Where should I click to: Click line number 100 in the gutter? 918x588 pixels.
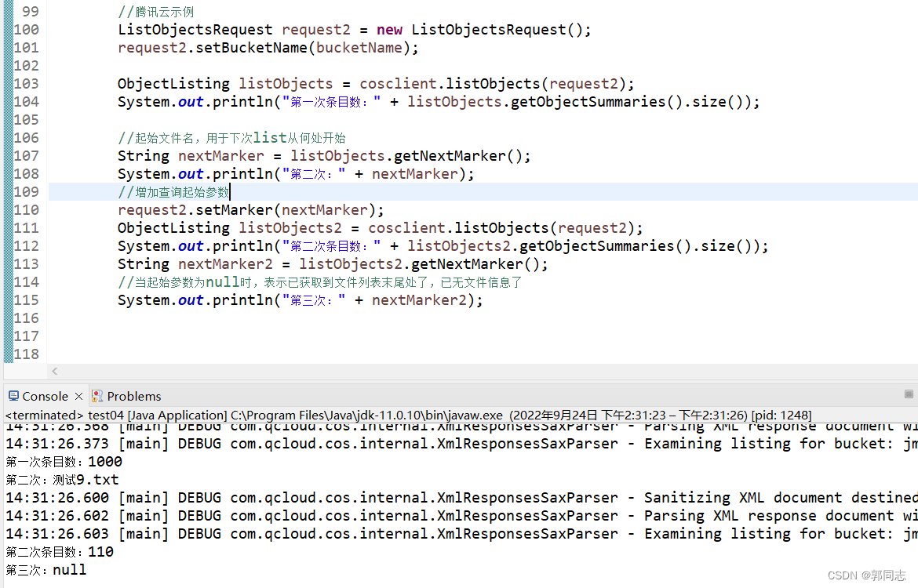[x=27, y=30]
